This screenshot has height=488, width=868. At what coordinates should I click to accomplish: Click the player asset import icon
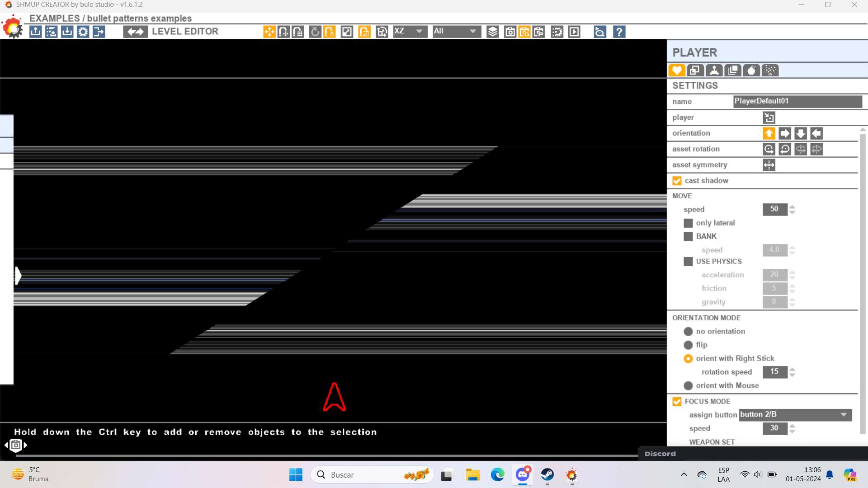point(769,117)
